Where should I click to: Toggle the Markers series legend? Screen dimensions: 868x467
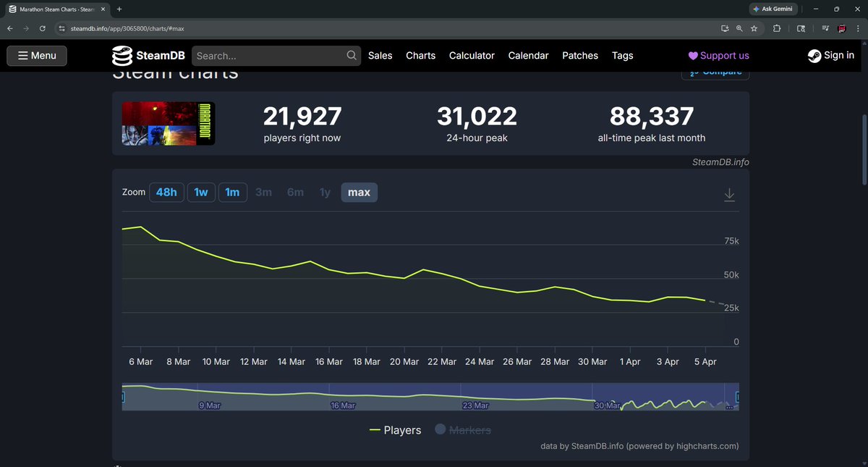[463, 430]
